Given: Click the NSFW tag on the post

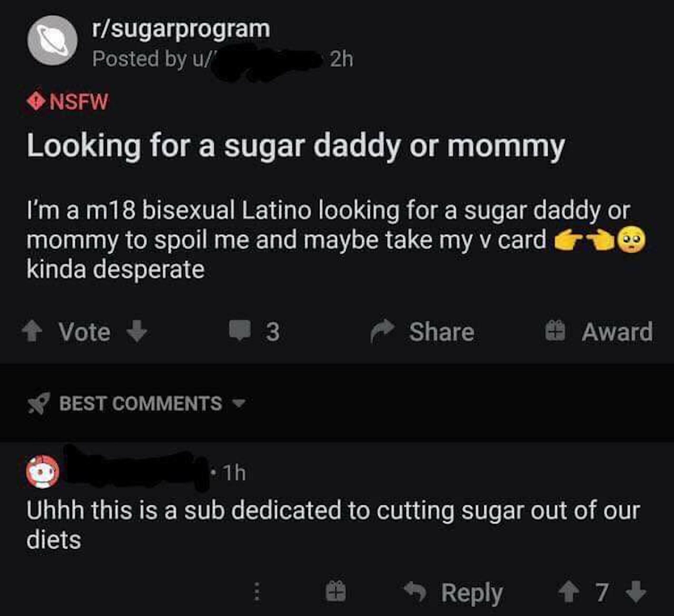Looking at the screenshot, I should [x=68, y=102].
